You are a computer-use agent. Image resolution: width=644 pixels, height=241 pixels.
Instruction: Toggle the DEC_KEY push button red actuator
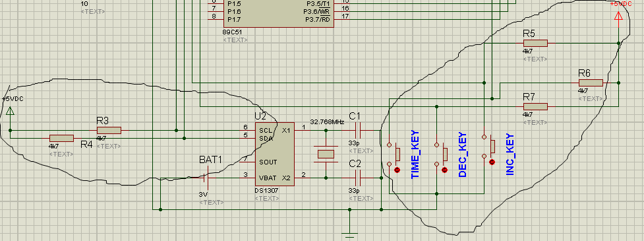(444, 170)
